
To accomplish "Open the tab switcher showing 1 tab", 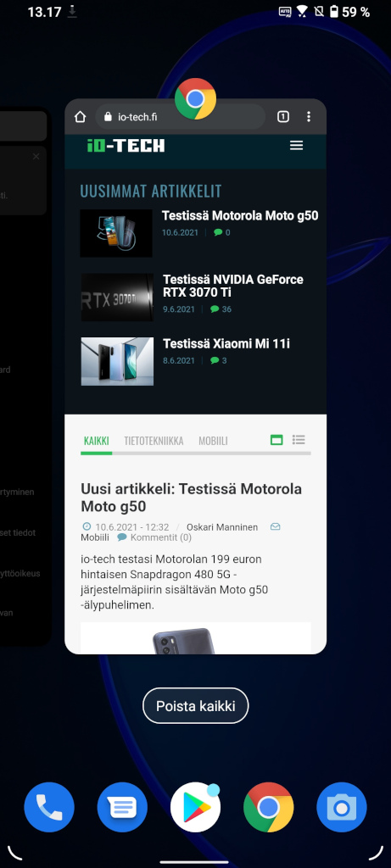I will point(283,117).
